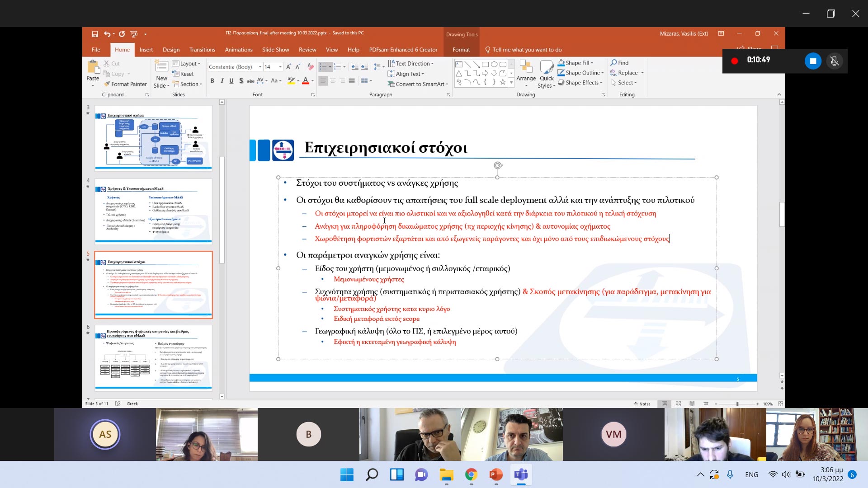Switch to Drawing Tools Format tab
868x488 pixels.
point(461,50)
